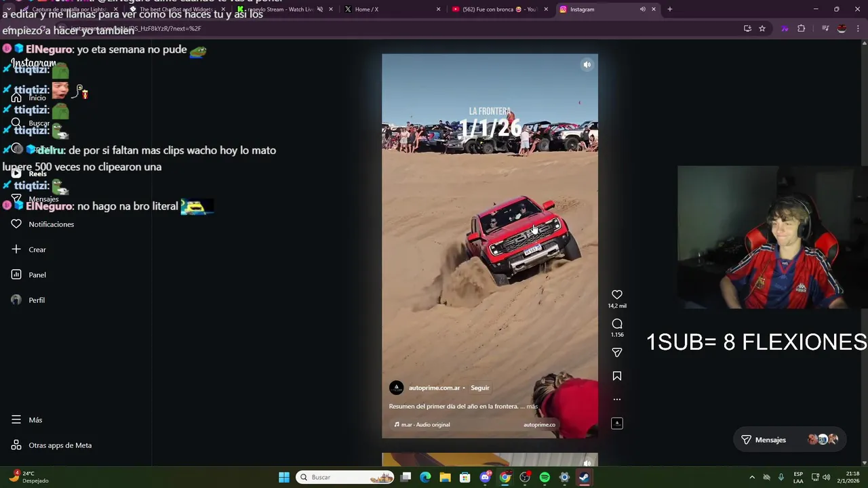The width and height of the screenshot is (868, 488).
Task: Expand the reel caption with 'más'
Action: coord(532,407)
